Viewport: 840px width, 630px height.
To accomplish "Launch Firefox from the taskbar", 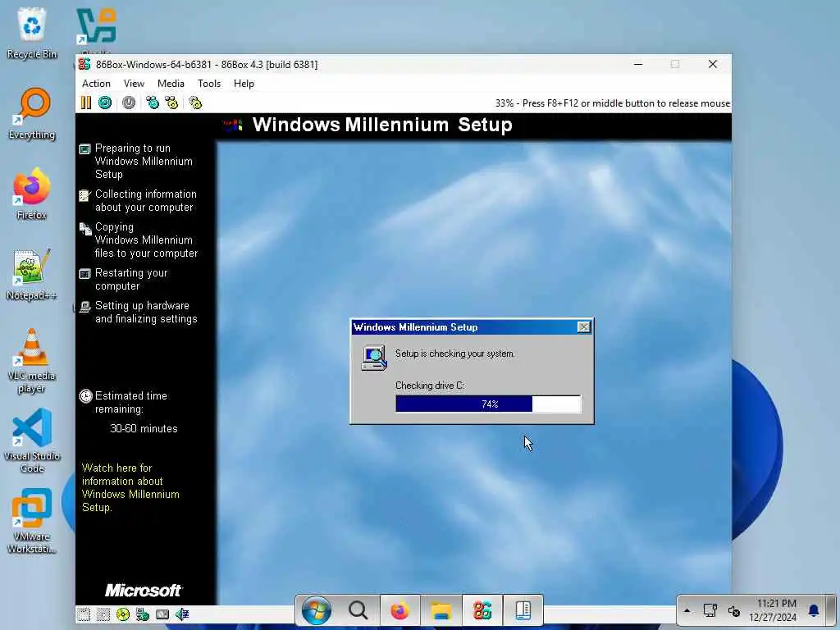I will point(399,610).
